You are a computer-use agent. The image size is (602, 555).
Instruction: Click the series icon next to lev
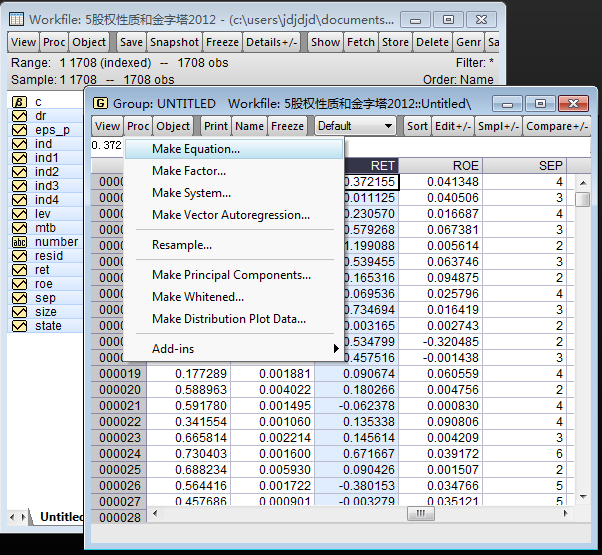click(19, 214)
